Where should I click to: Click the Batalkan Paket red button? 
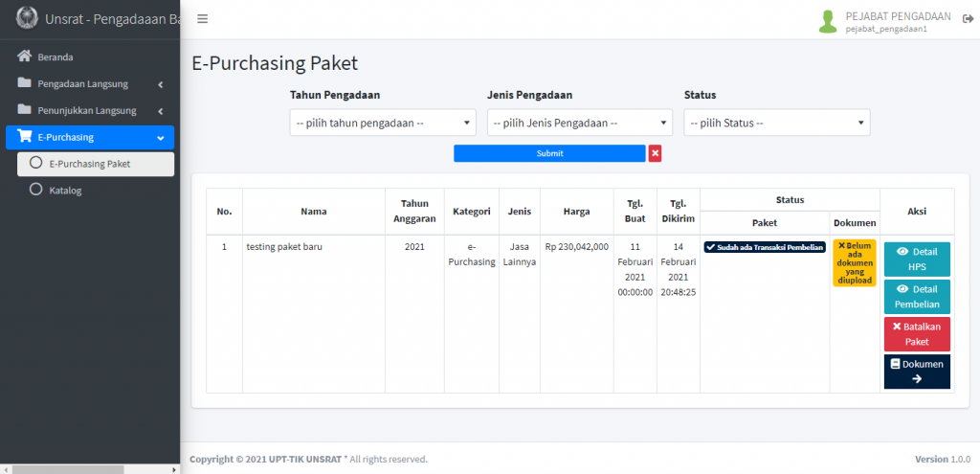(x=916, y=334)
